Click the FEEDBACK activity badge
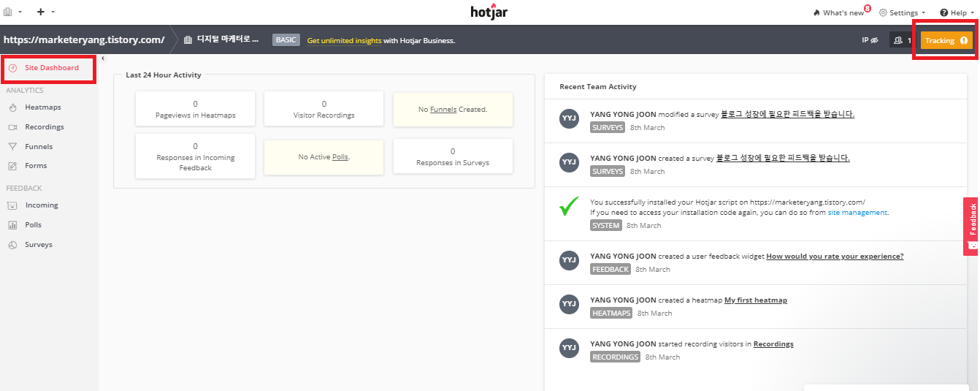The height and width of the screenshot is (391, 980). coord(610,270)
